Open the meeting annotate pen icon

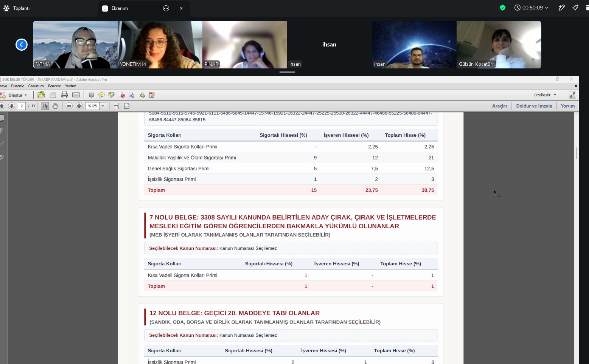(562, 8)
